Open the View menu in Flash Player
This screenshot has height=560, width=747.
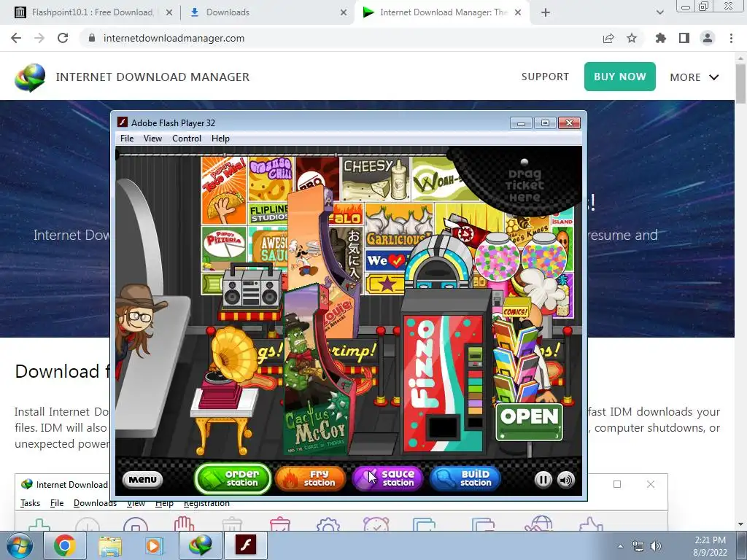(x=152, y=139)
